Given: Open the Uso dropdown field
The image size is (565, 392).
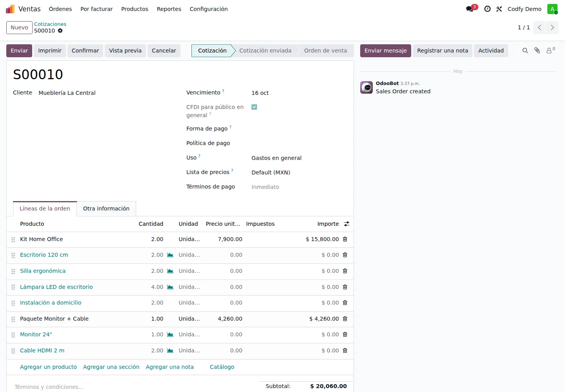Looking at the screenshot, I should tap(299, 158).
